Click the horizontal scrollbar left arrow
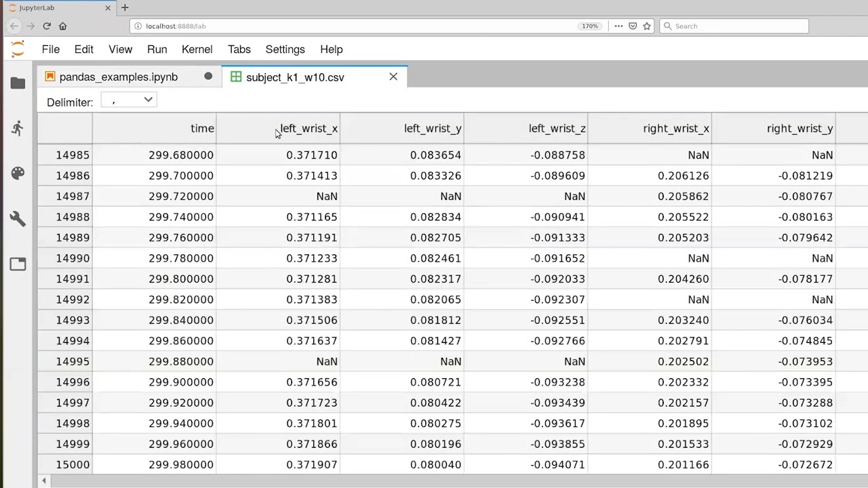Image resolution: width=868 pixels, height=488 pixels. 44,481
